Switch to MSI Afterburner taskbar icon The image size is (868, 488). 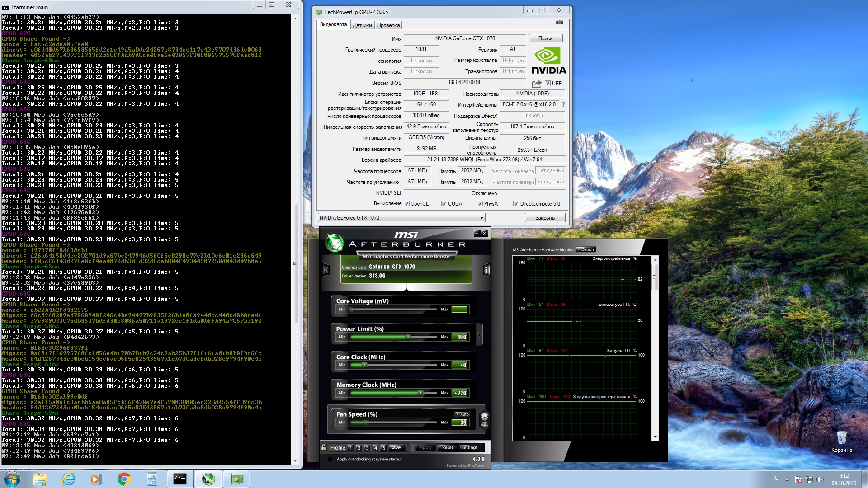[208, 479]
